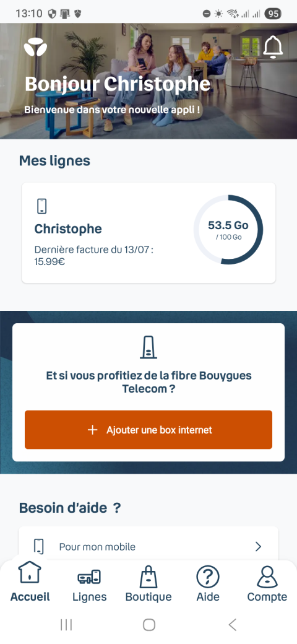Tap the house icon in bottom navigation

[x=30, y=573]
